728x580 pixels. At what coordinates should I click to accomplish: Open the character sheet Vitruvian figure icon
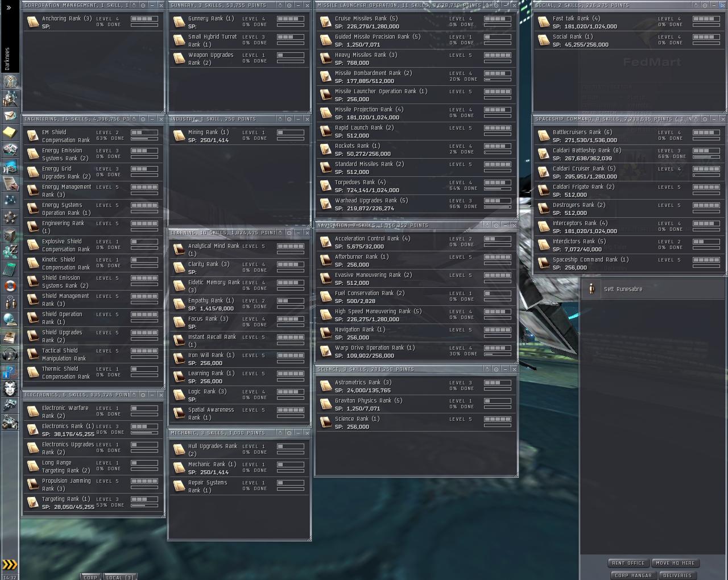coord(10,81)
